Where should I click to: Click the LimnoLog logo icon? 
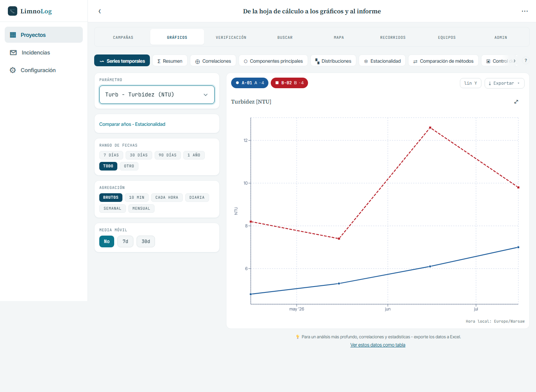(x=13, y=11)
